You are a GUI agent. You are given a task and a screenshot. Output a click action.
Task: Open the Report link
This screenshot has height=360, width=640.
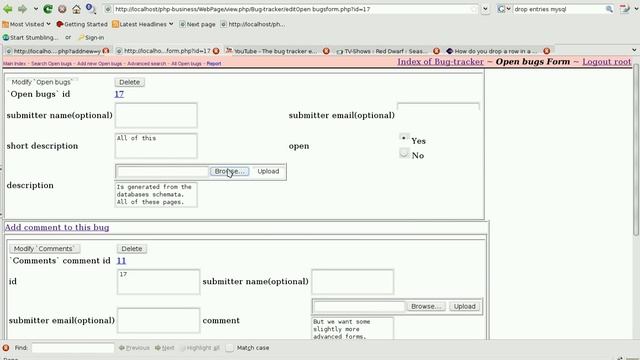coord(214,64)
